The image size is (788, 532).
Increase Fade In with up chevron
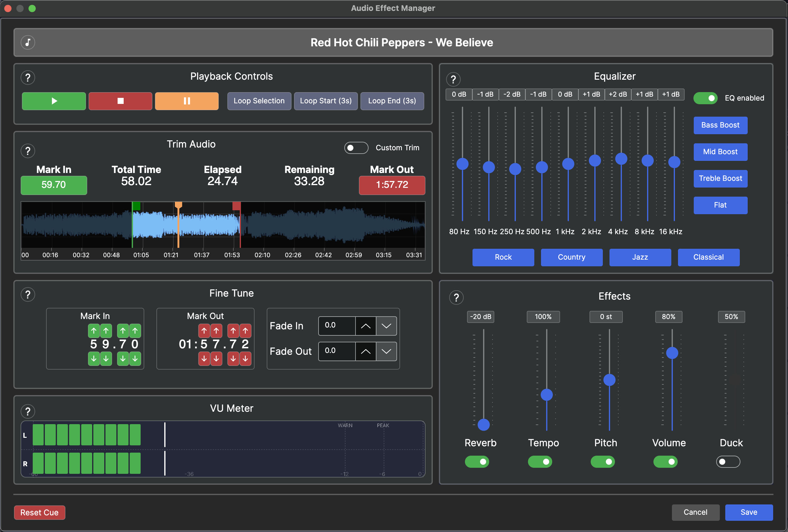click(365, 326)
